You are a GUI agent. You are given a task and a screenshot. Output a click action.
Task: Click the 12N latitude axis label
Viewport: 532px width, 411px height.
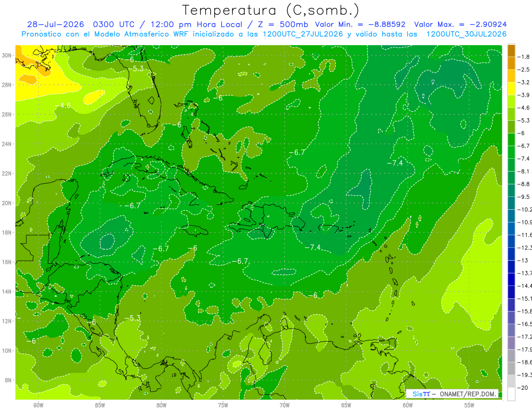(x=8, y=321)
